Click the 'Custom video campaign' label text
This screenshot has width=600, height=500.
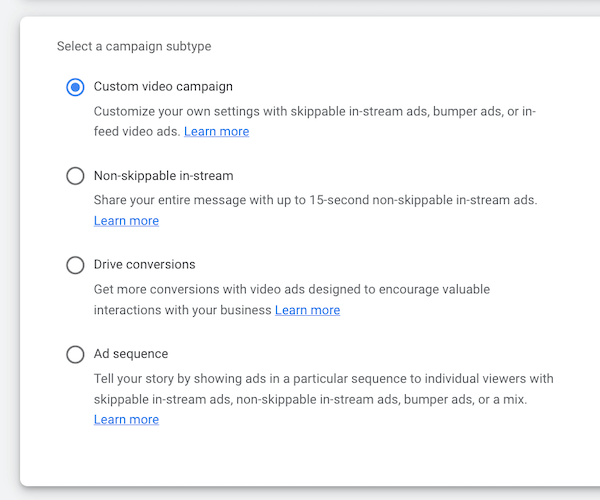(x=163, y=87)
